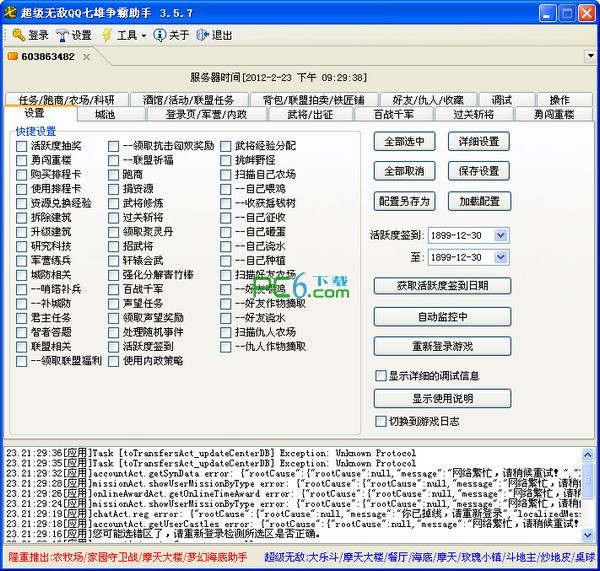
Task: Select the 603863482 account tab
Action: click(x=47, y=57)
